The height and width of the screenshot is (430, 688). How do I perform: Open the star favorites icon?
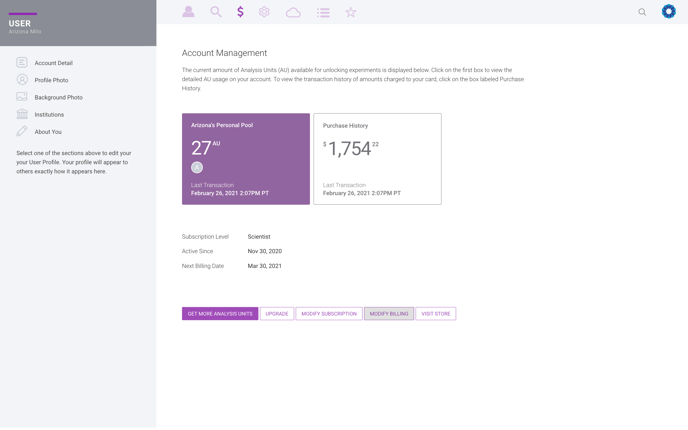pyautogui.click(x=351, y=12)
